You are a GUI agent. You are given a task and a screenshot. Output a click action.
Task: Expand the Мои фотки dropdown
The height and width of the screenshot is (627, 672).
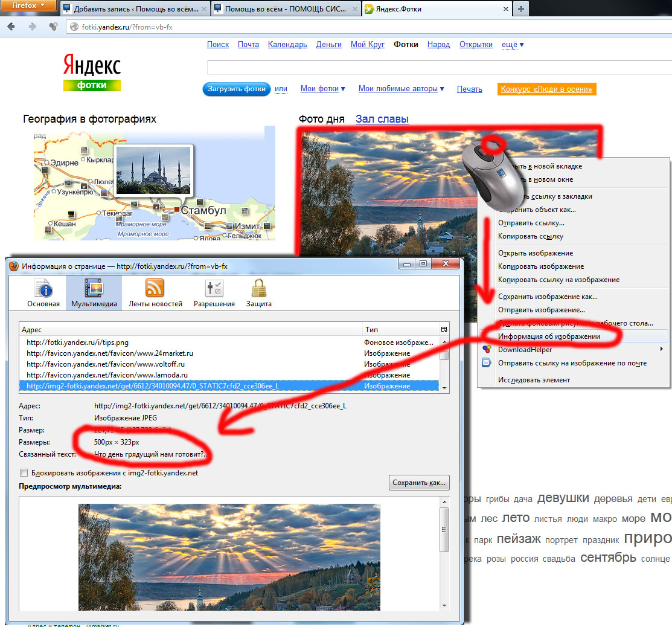tap(323, 89)
